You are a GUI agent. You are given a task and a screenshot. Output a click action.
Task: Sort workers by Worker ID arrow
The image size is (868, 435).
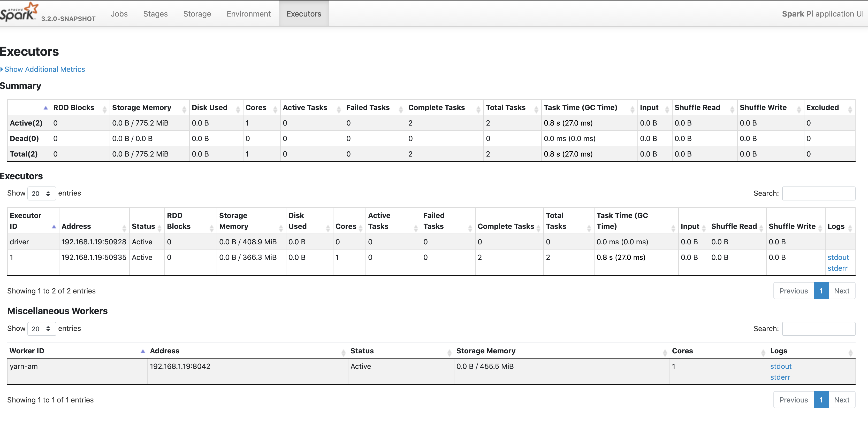click(143, 351)
